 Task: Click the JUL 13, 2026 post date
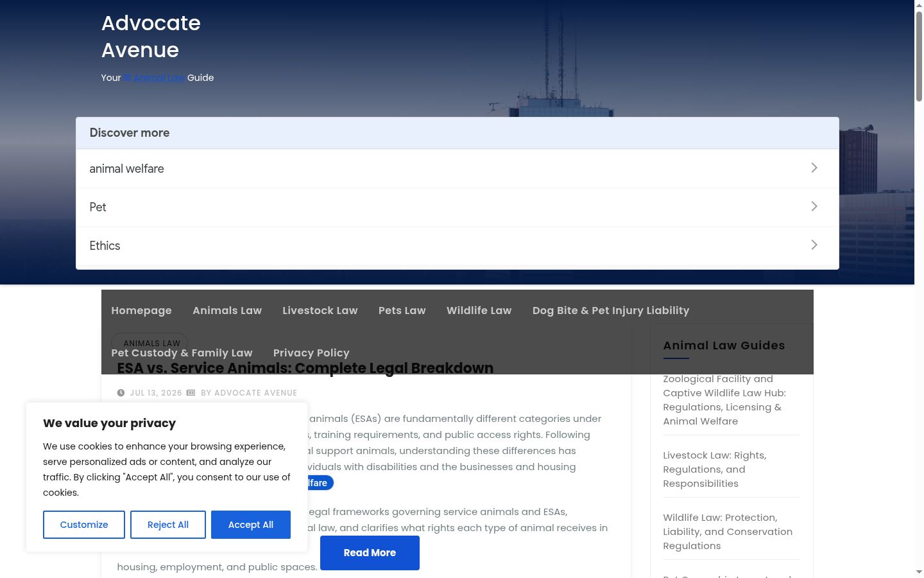pos(156,393)
